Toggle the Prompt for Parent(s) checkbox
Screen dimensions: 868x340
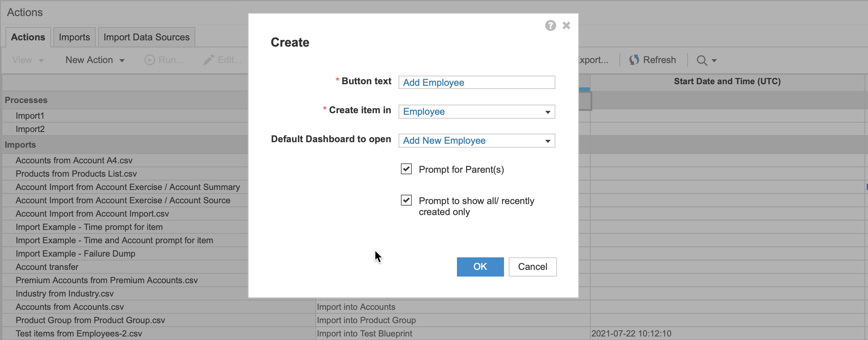point(406,169)
